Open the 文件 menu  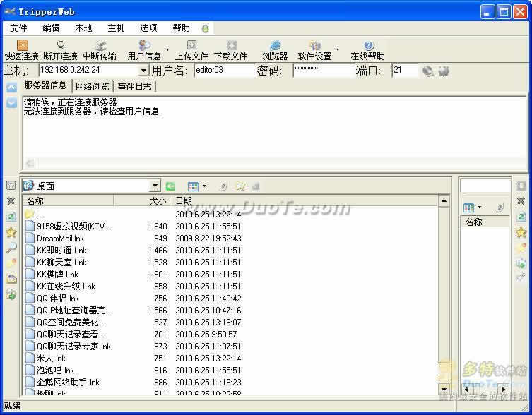click(x=19, y=28)
